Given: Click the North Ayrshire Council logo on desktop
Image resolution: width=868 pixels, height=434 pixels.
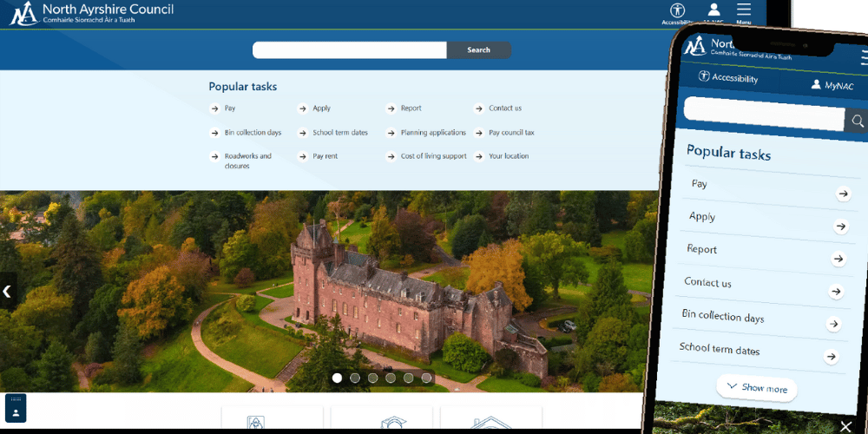Looking at the screenshot, I should coord(91,14).
